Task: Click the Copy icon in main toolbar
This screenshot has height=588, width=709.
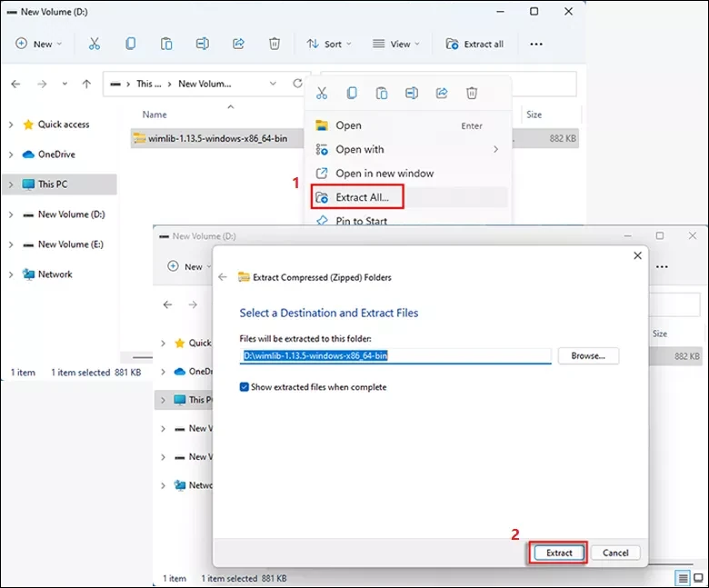Action: click(131, 44)
